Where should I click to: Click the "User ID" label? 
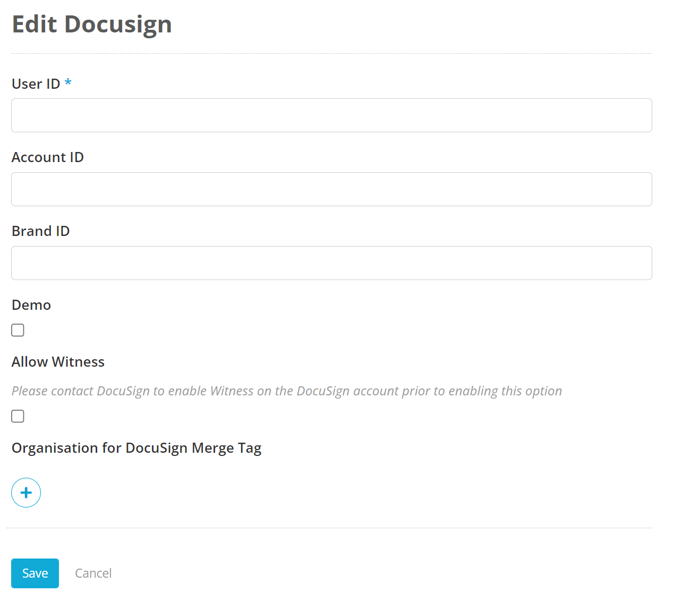pyautogui.click(x=36, y=84)
